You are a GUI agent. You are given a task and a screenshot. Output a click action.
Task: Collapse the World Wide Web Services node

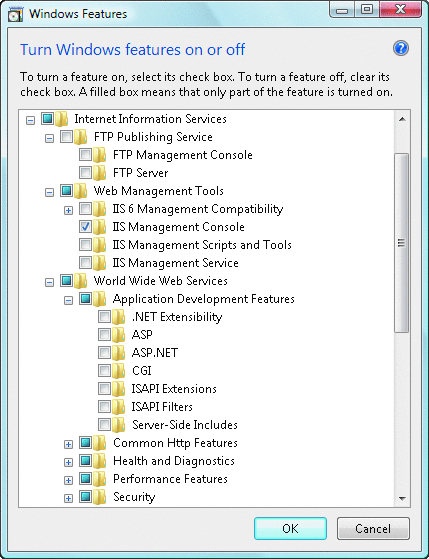pyautogui.click(x=50, y=282)
